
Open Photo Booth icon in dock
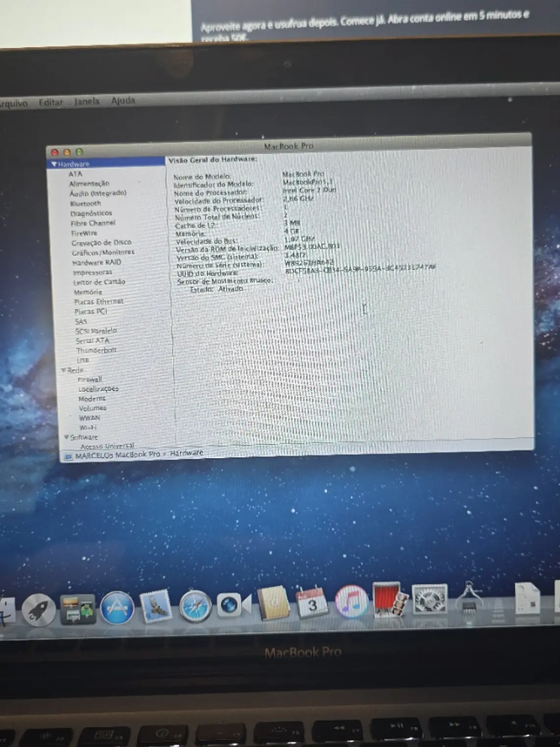[390, 600]
